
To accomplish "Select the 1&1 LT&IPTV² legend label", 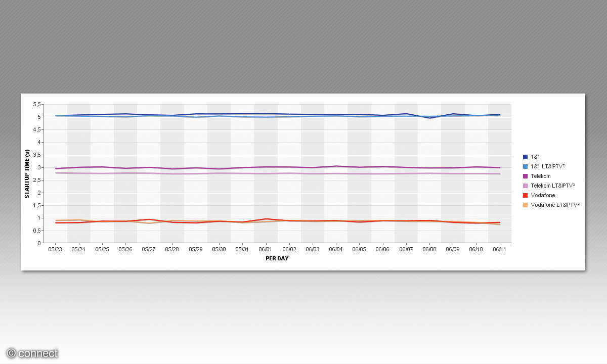I will pyautogui.click(x=548, y=166).
